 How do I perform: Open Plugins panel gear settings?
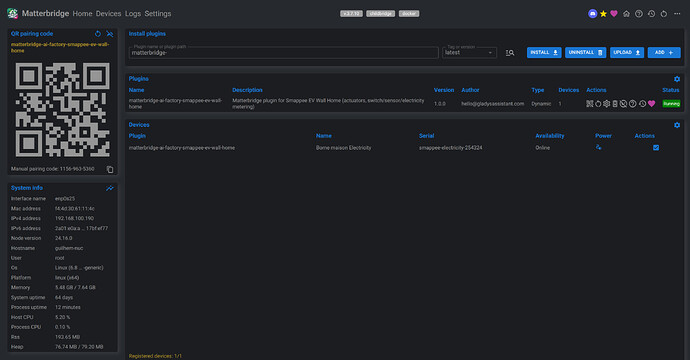coord(677,79)
